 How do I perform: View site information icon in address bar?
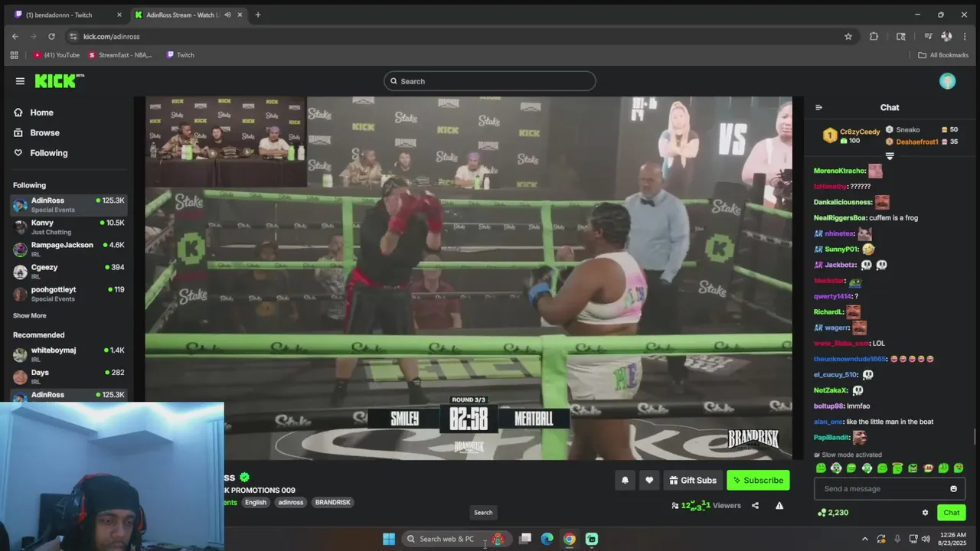[73, 37]
